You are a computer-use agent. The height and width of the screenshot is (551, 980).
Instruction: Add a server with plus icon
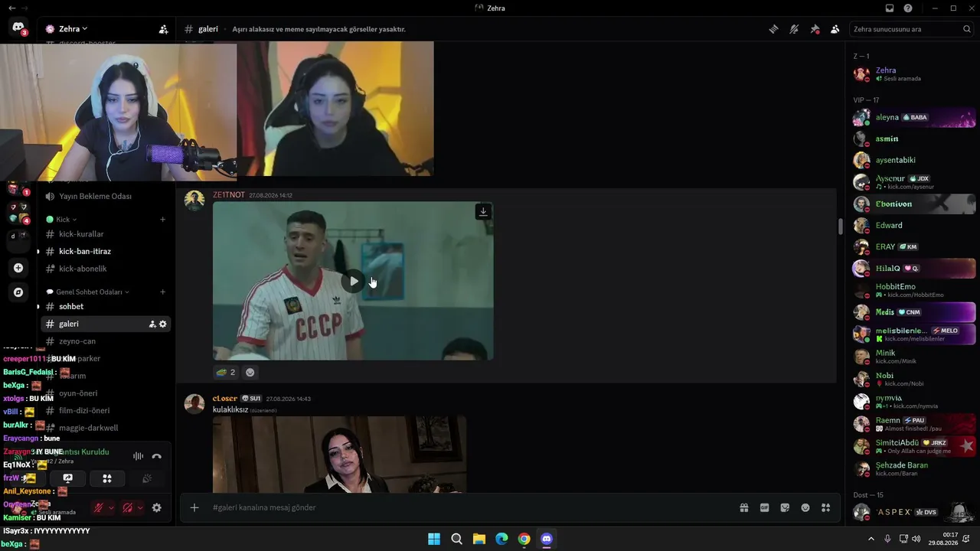[x=18, y=268]
